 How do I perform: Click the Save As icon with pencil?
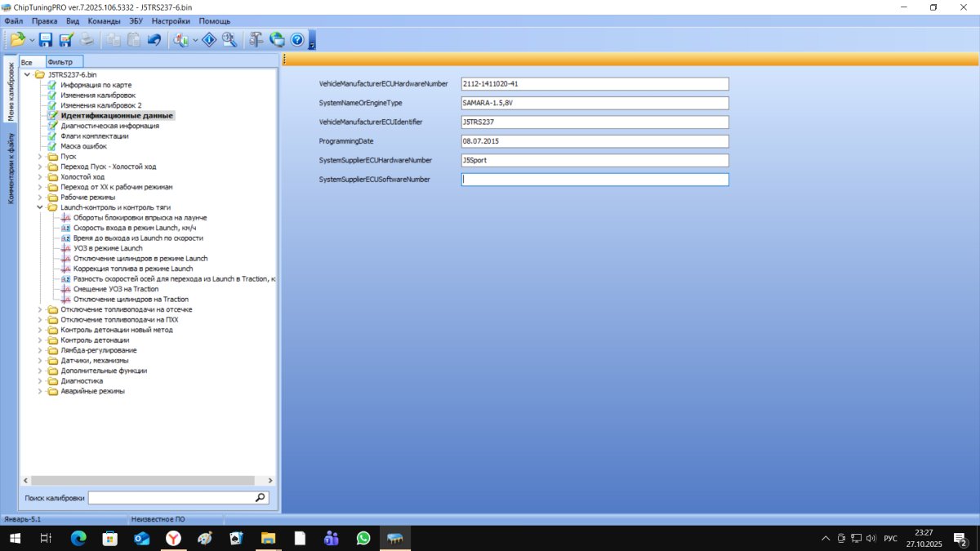click(x=66, y=39)
